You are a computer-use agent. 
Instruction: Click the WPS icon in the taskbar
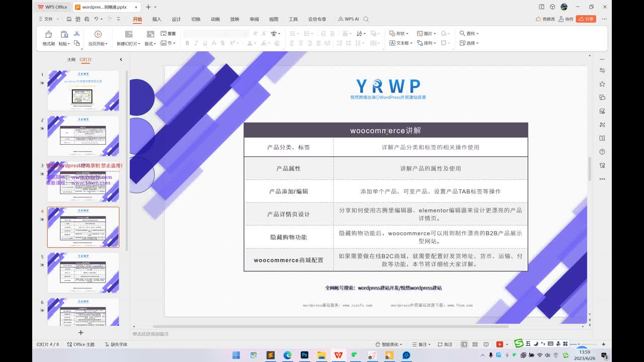point(338,355)
